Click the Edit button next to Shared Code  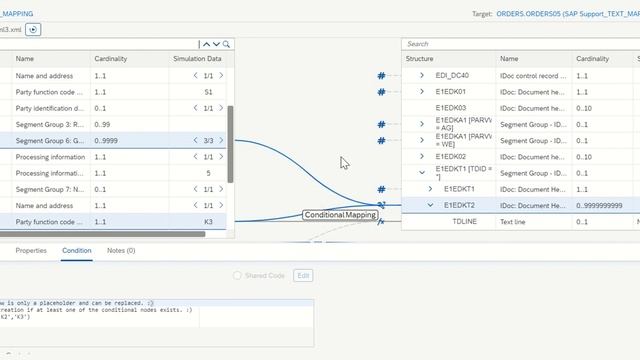point(303,276)
